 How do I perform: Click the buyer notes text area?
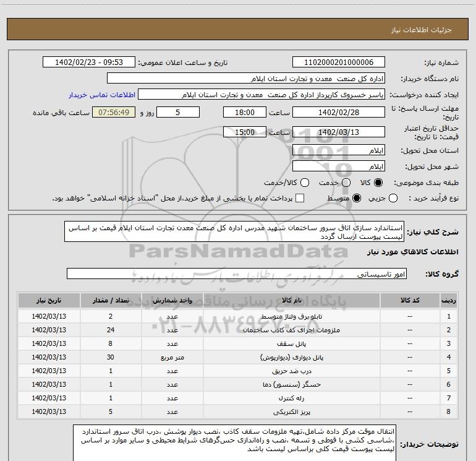pos(234,443)
